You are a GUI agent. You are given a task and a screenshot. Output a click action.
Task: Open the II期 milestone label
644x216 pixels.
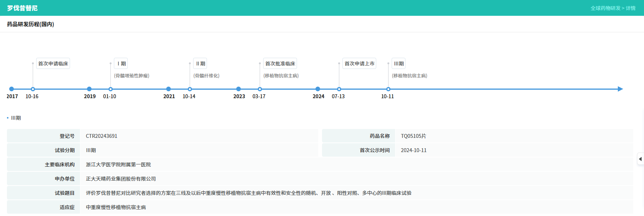(200, 64)
